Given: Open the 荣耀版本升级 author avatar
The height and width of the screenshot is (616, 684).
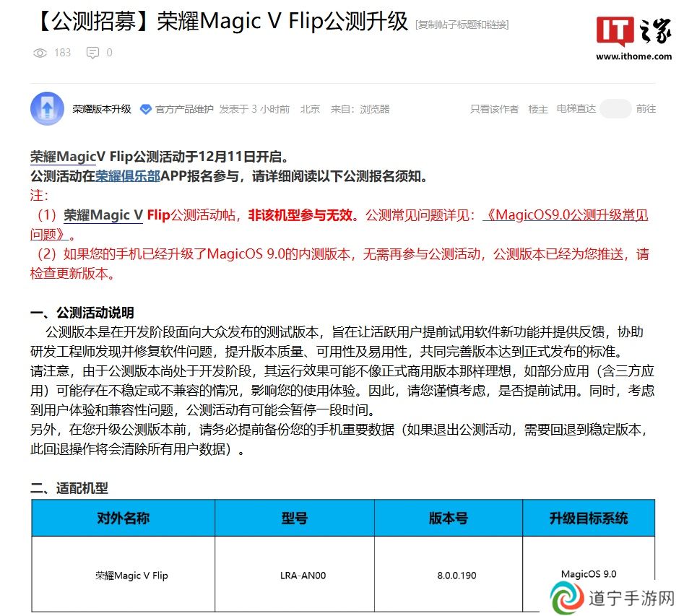Looking at the screenshot, I should click(47, 108).
